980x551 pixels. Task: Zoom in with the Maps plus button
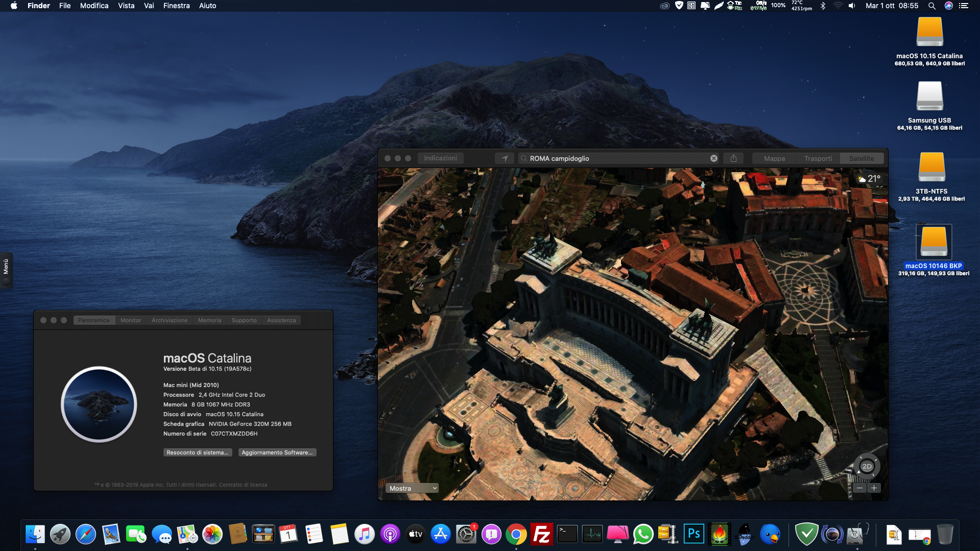click(x=874, y=488)
